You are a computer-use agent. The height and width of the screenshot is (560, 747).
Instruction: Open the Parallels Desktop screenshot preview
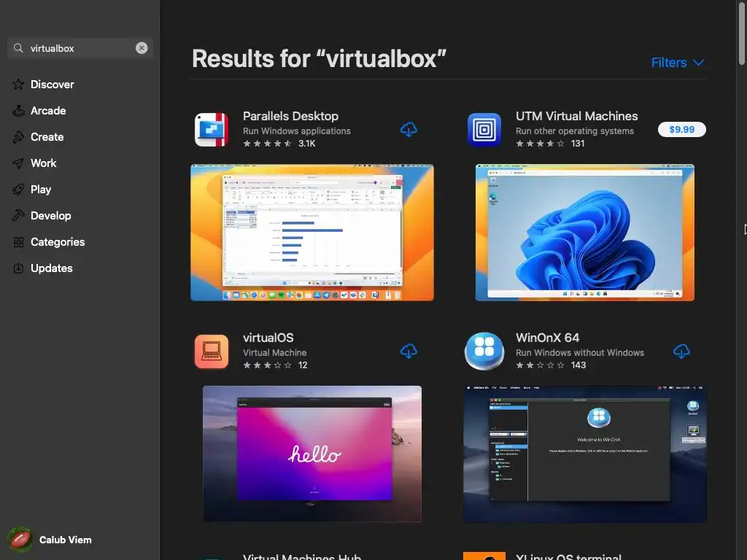point(312,233)
